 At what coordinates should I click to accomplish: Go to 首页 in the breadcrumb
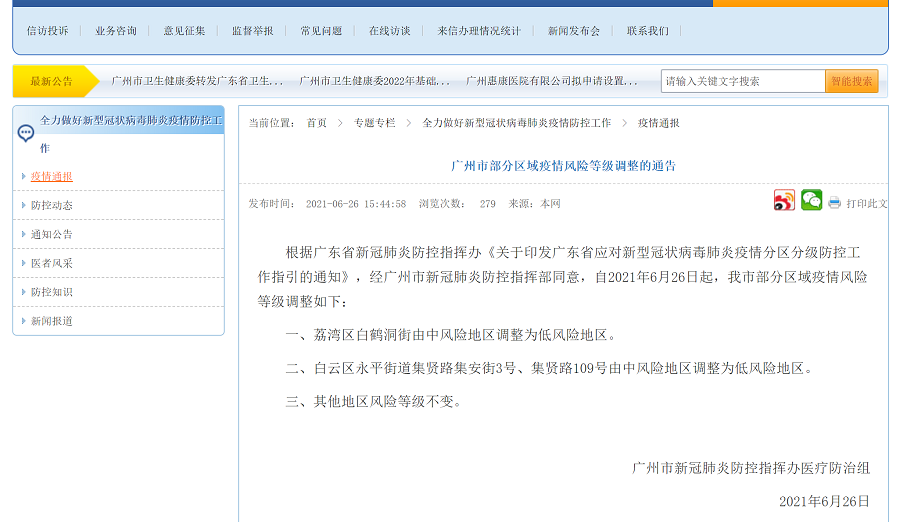click(316, 123)
